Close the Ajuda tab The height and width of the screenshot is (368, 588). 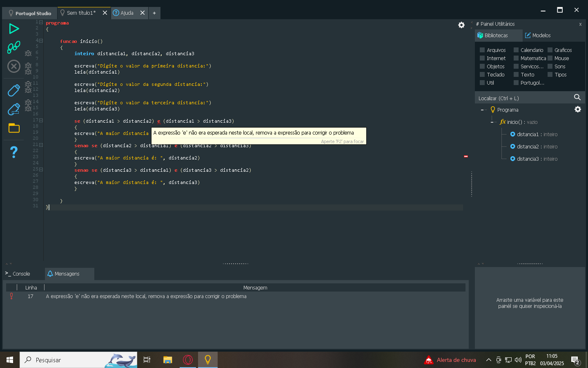pyautogui.click(x=143, y=13)
